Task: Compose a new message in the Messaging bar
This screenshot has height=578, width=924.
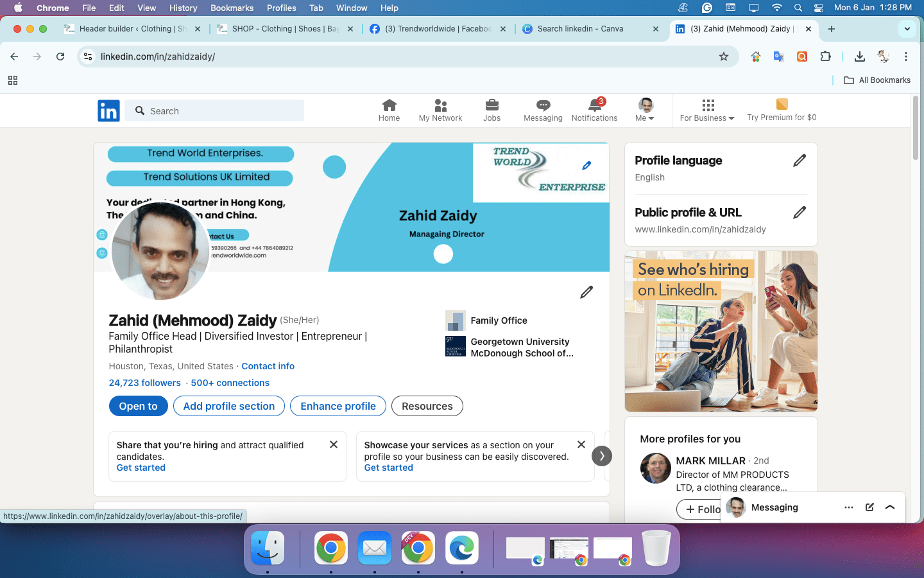Action: point(869,507)
